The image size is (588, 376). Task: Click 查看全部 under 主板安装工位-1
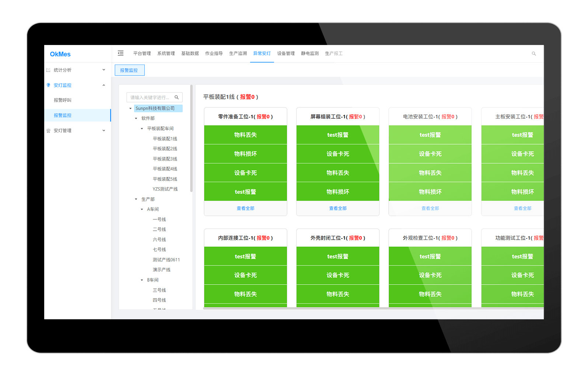[522, 208]
